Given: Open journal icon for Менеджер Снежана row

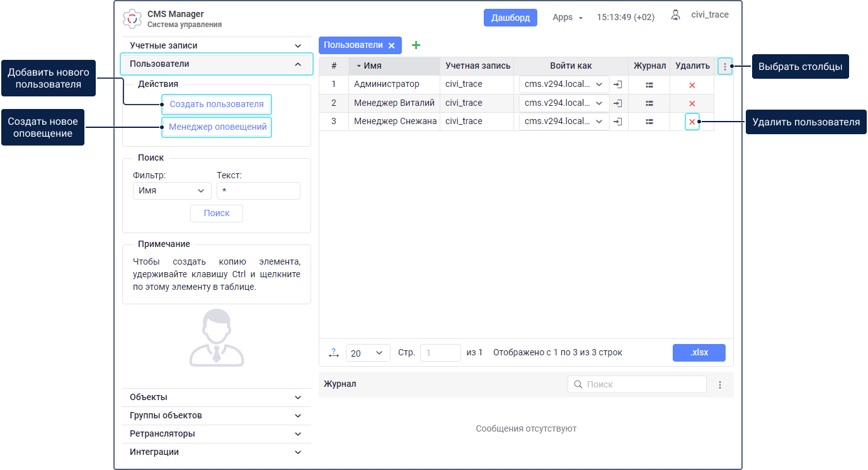Looking at the screenshot, I should tap(649, 122).
